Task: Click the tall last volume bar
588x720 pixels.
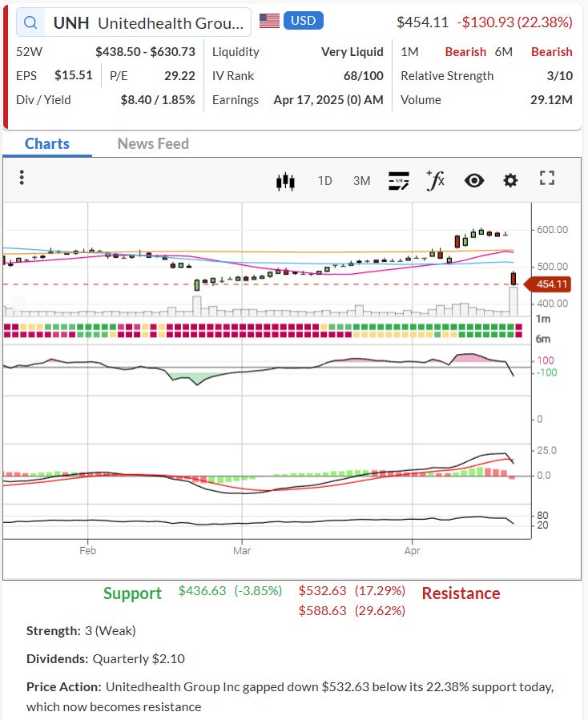Action: pos(513,301)
